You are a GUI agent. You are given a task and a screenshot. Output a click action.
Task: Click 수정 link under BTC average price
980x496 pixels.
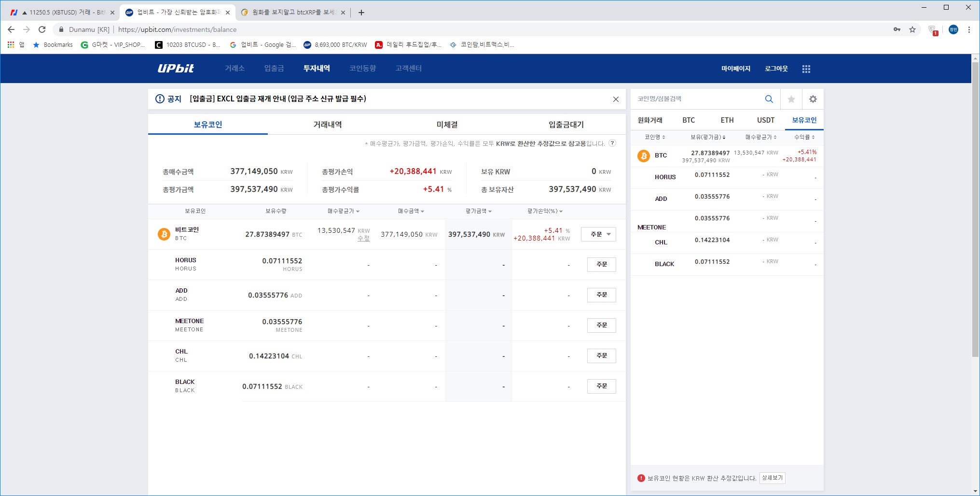[363, 239]
